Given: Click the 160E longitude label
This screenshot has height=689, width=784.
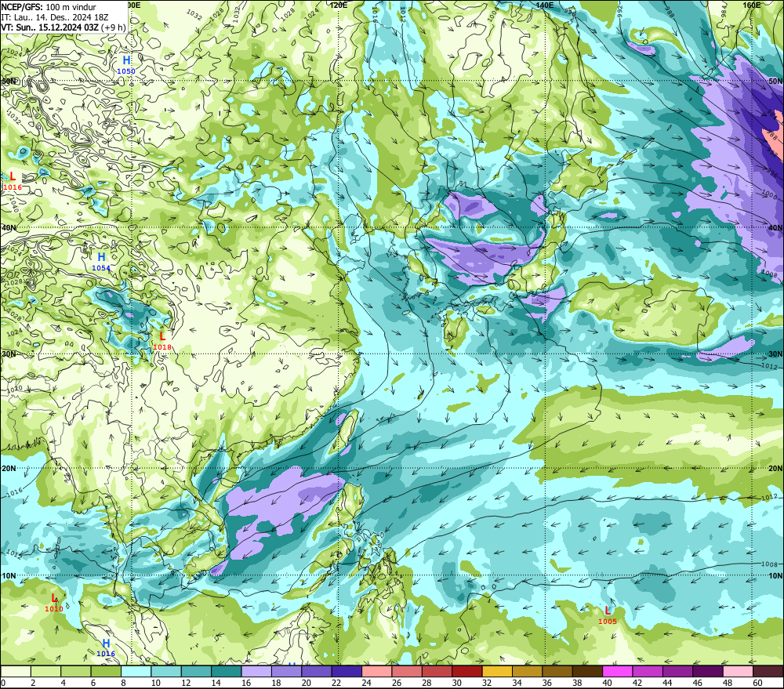Looking at the screenshot, I should pos(752,5).
